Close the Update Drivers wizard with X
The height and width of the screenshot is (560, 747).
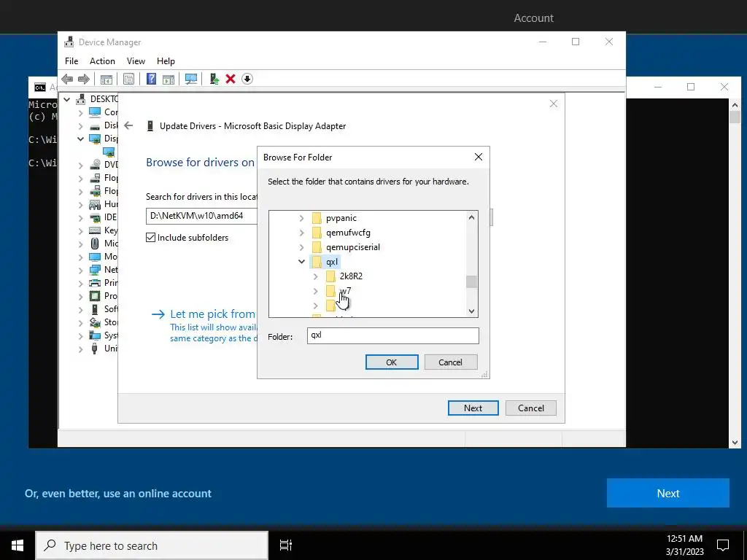553,104
